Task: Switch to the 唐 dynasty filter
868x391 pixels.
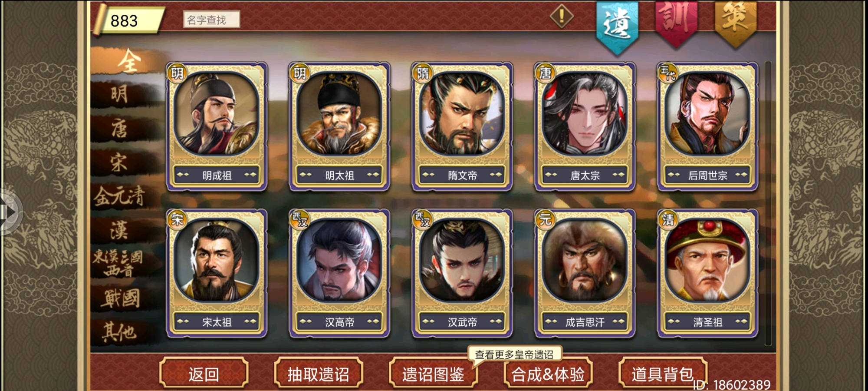Action: tap(120, 129)
